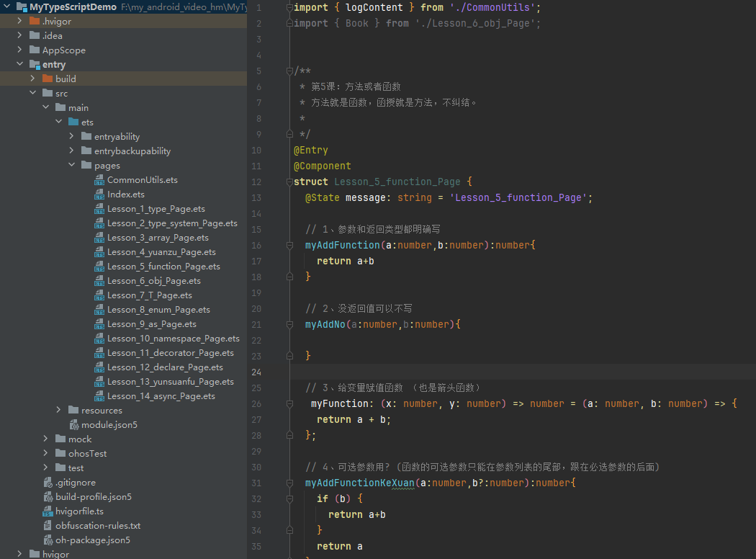Viewport: 756px width, 559px height.
Task: Fold the if (b) block at line 32
Action: click(x=289, y=498)
